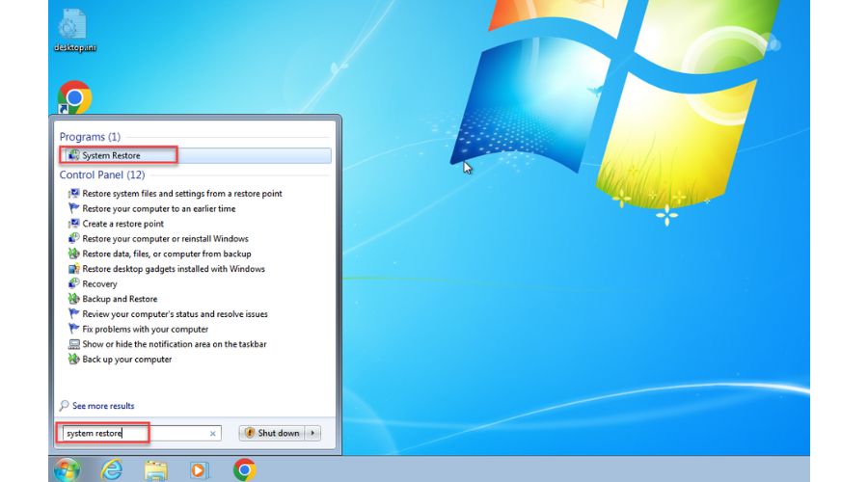Click the System Restore program icon

pyautogui.click(x=73, y=155)
